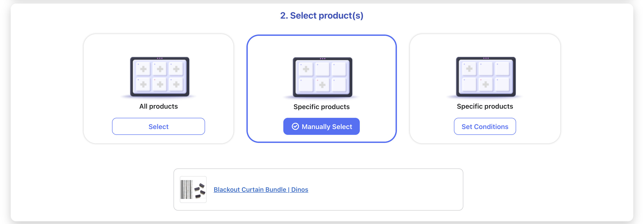Click the top-left plus tile above Set Conditions
The image size is (644, 224).
[469, 69]
